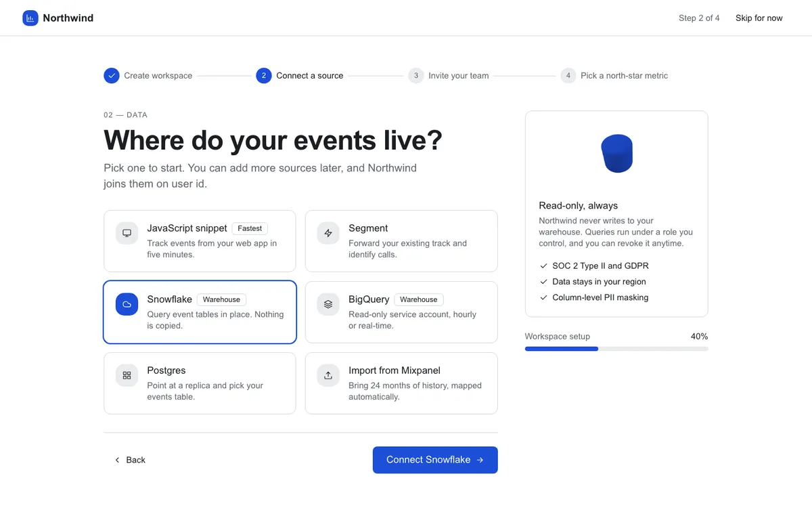Viewport: 812px width, 508px height.
Task: Click the Read-only, always heading
Action: (x=579, y=205)
